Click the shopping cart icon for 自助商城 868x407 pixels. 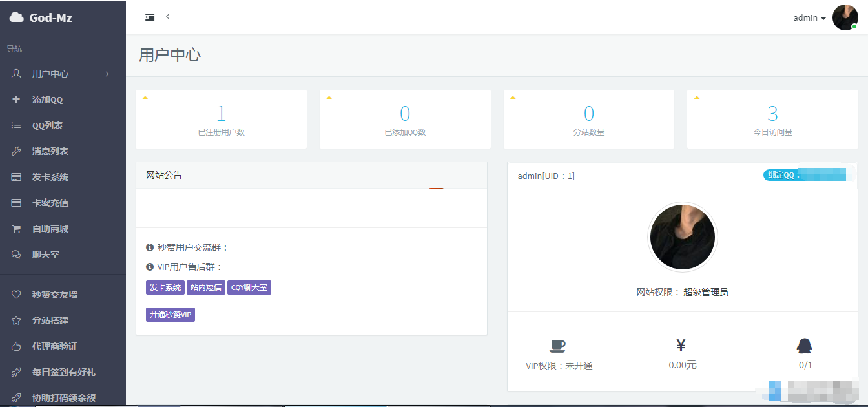coord(16,229)
